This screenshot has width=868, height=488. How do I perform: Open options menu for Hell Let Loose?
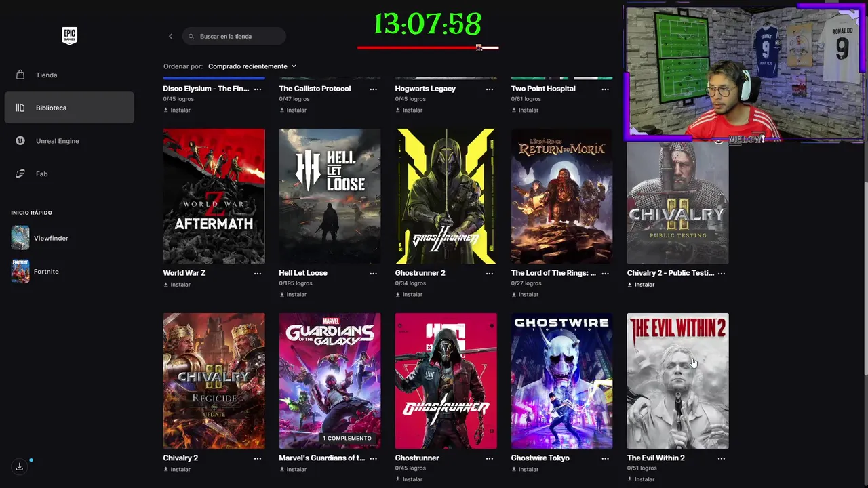(x=374, y=273)
